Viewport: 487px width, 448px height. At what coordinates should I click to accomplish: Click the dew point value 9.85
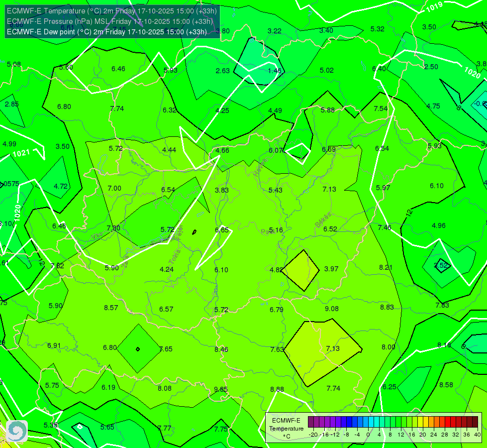221,389
